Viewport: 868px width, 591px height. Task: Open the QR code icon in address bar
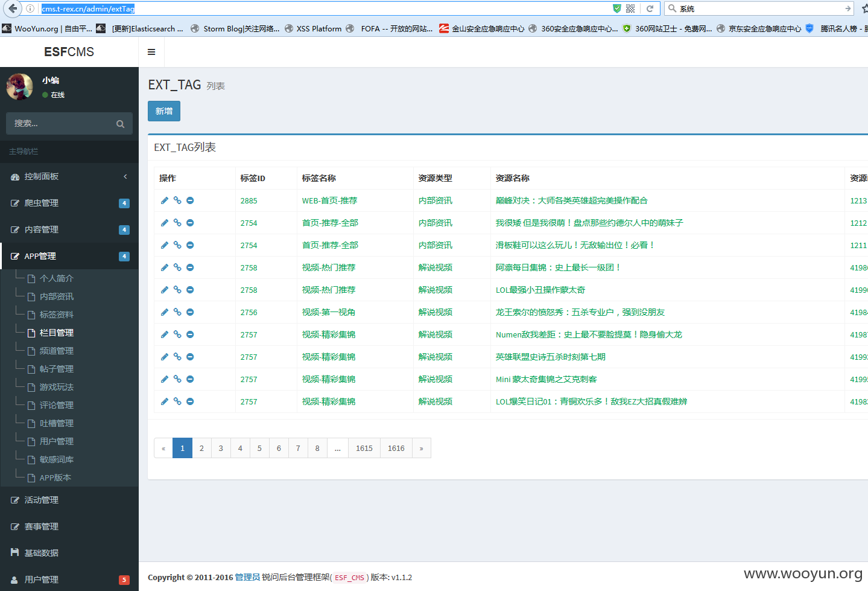click(x=630, y=8)
